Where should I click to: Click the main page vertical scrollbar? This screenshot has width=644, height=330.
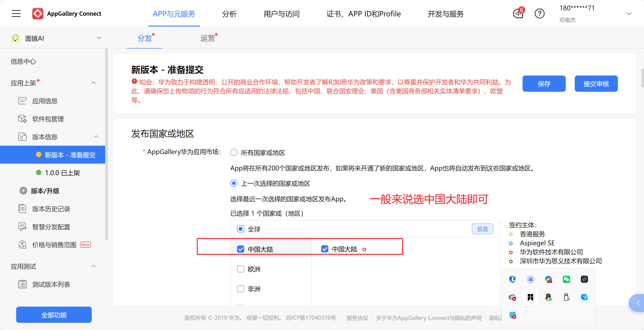pyautogui.click(x=642, y=78)
